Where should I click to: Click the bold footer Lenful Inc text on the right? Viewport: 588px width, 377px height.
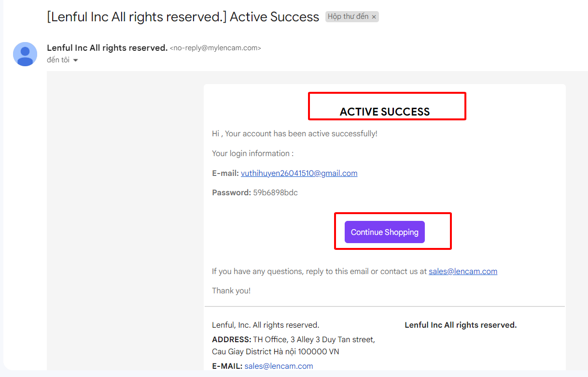(461, 325)
